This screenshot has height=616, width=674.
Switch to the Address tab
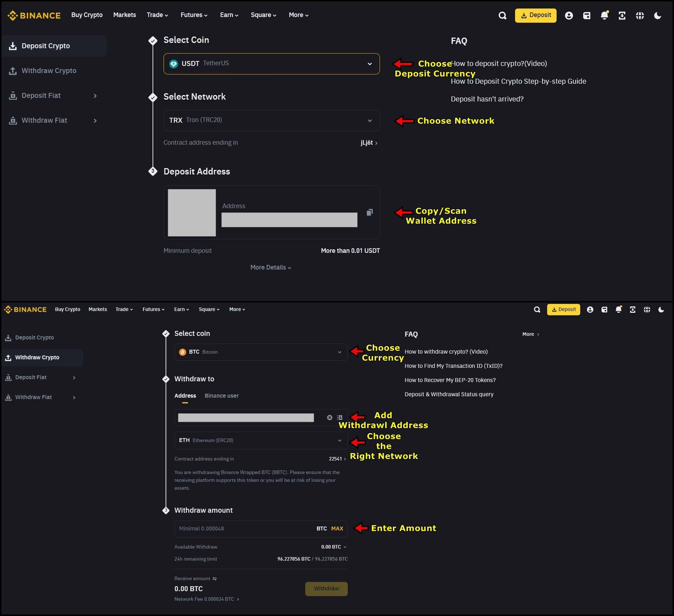[x=185, y=396]
